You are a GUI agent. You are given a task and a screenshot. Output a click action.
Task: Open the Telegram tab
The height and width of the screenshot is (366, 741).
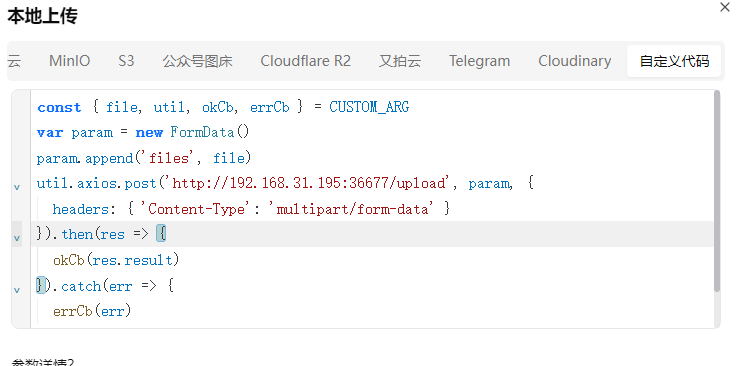pyautogui.click(x=479, y=61)
